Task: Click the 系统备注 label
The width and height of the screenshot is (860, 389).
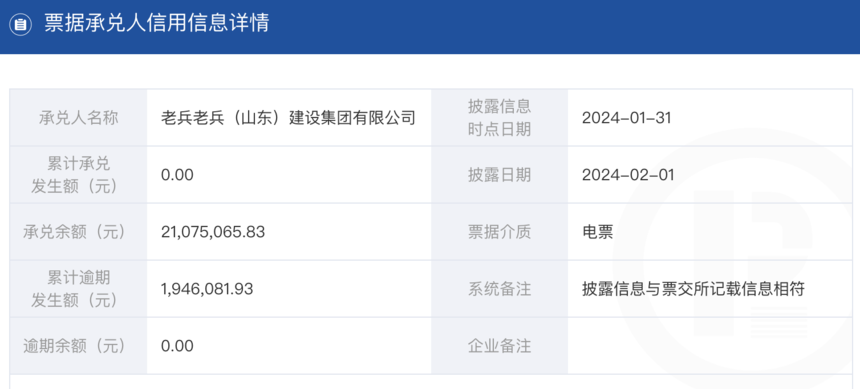Action: pos(499,289)
